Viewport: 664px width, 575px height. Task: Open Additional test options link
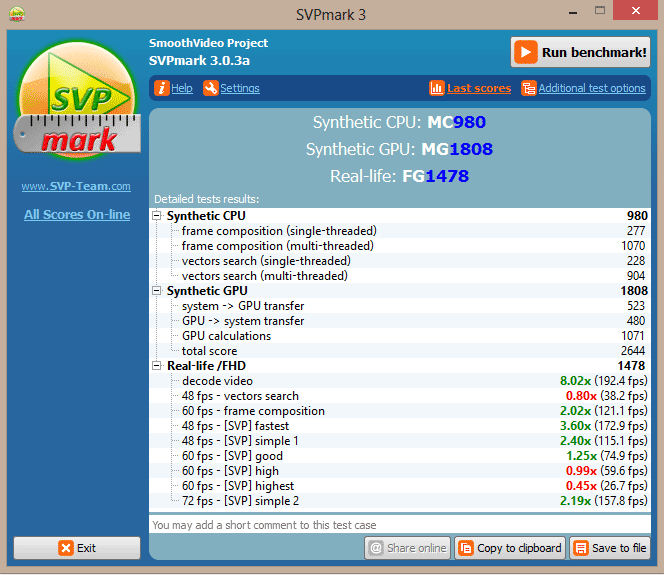(592, 88)
